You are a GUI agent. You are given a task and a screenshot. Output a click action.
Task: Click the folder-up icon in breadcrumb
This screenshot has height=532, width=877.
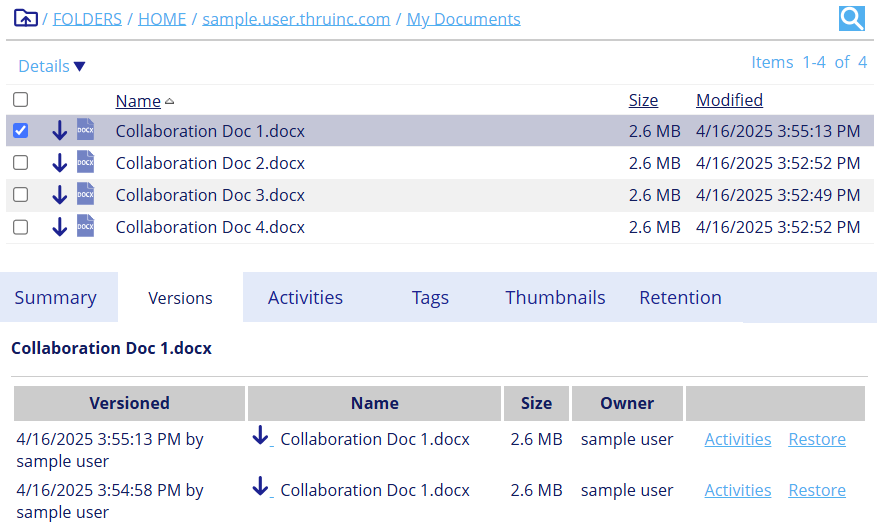[26, 19]
